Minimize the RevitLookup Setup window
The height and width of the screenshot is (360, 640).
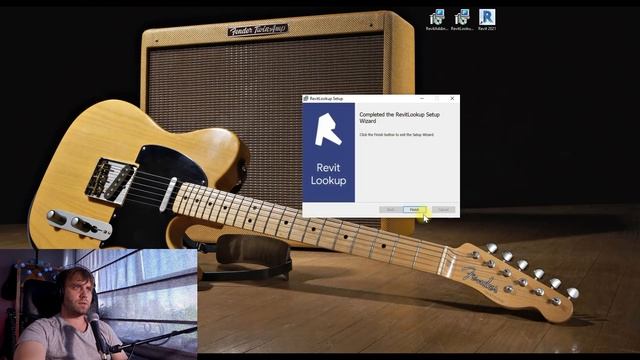[x=422, y=98]
